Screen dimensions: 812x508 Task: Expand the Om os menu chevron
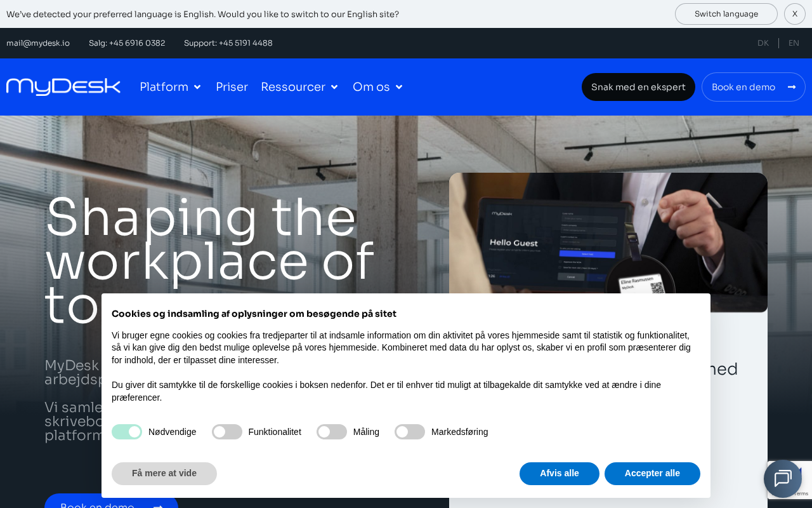[399, 87]
